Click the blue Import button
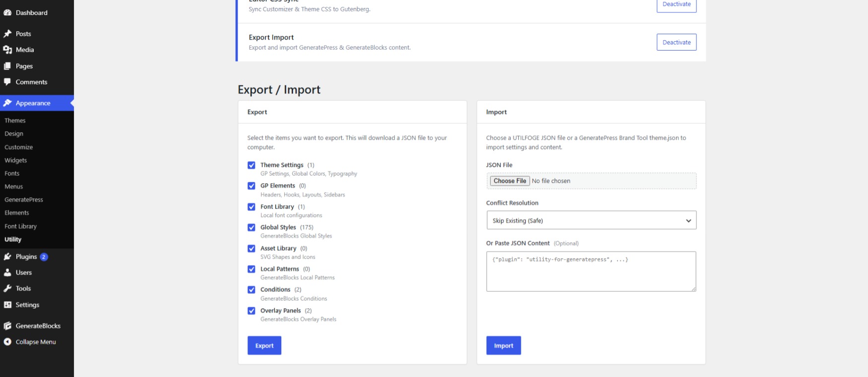This screenshot has height=377, width=868. point(503,346)
